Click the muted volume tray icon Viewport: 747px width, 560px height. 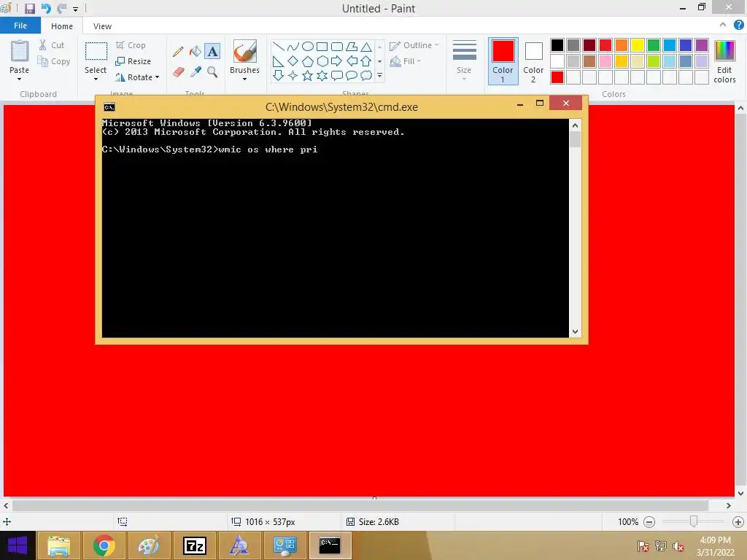point(678,546)
